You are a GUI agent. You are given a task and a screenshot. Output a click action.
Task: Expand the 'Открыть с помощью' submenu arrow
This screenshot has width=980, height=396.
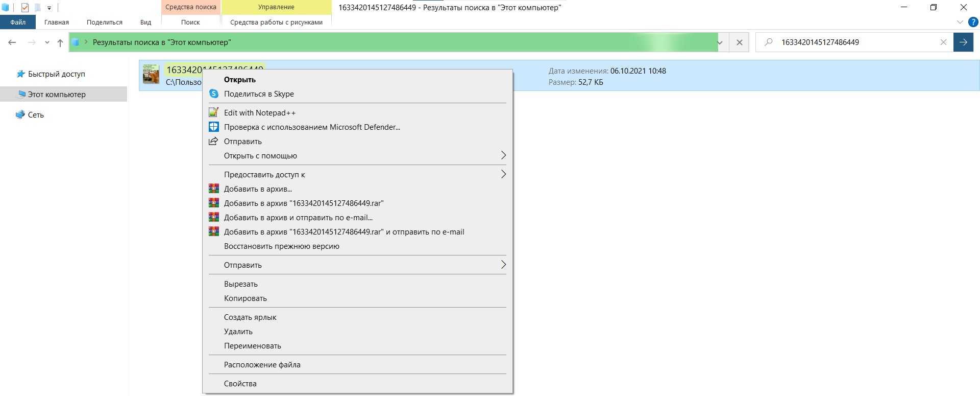click(503, 155)
